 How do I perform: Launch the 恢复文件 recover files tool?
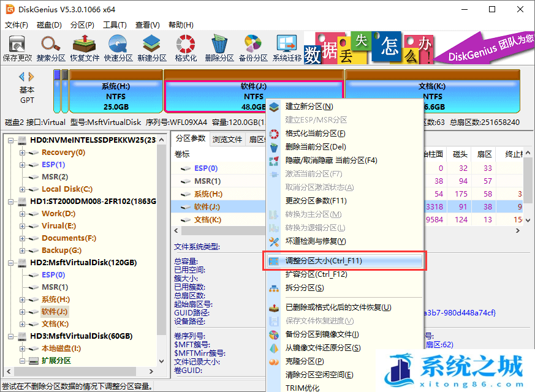click(x=85, y=48)
